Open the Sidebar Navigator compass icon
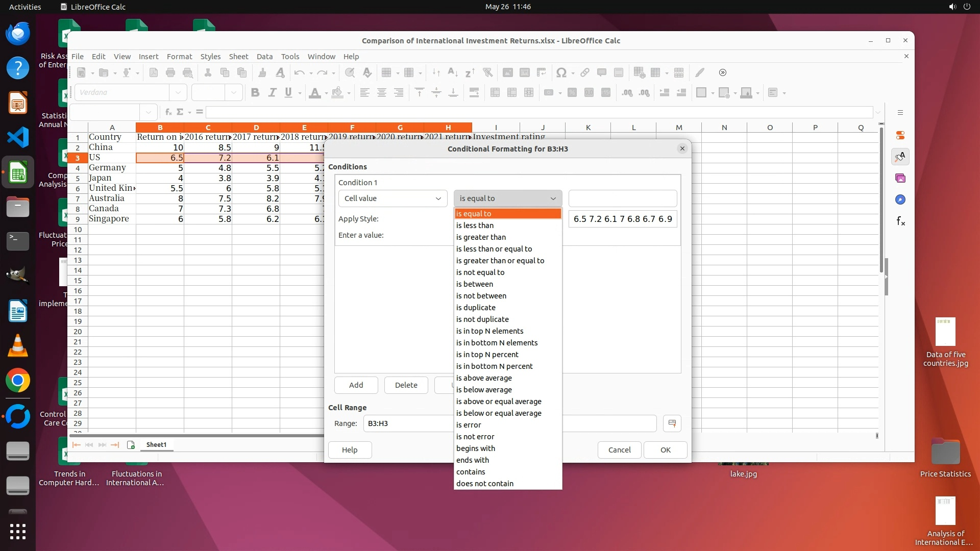Screen dimensions: 980x551 (900, 199)
